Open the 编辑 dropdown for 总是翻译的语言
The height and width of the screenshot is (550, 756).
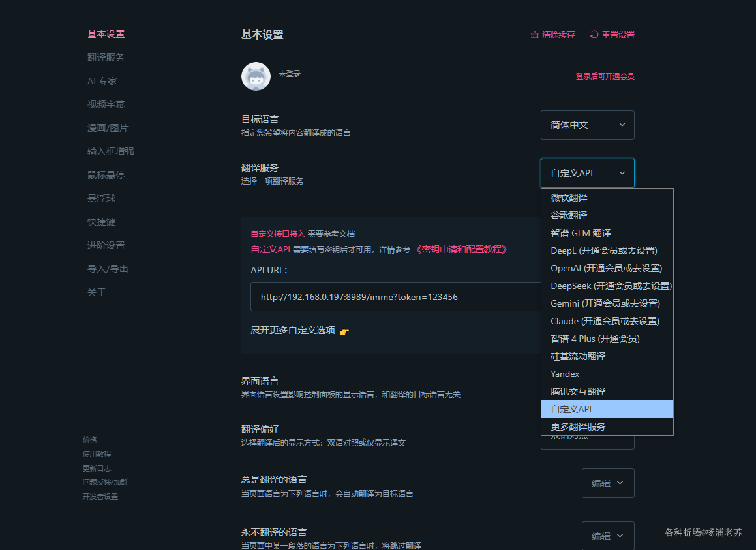pyautogui.click(x=607, y=483)
